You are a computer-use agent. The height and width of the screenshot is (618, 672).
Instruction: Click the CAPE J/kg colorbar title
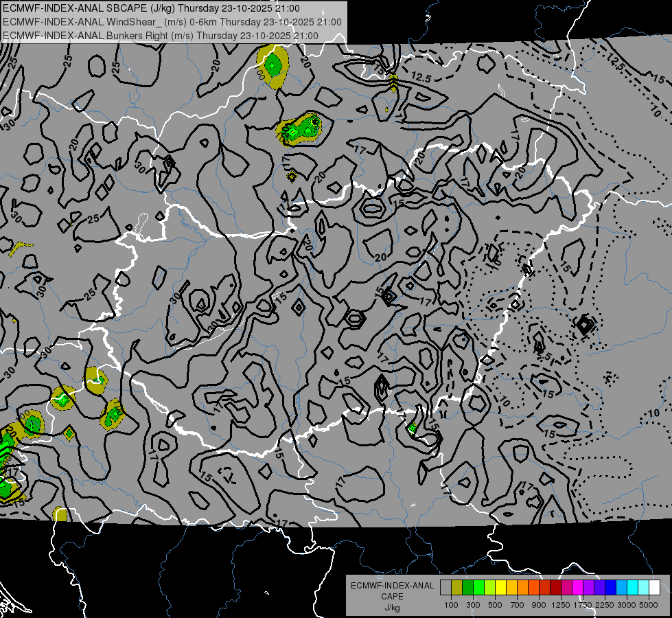click(x=392, y=596)
